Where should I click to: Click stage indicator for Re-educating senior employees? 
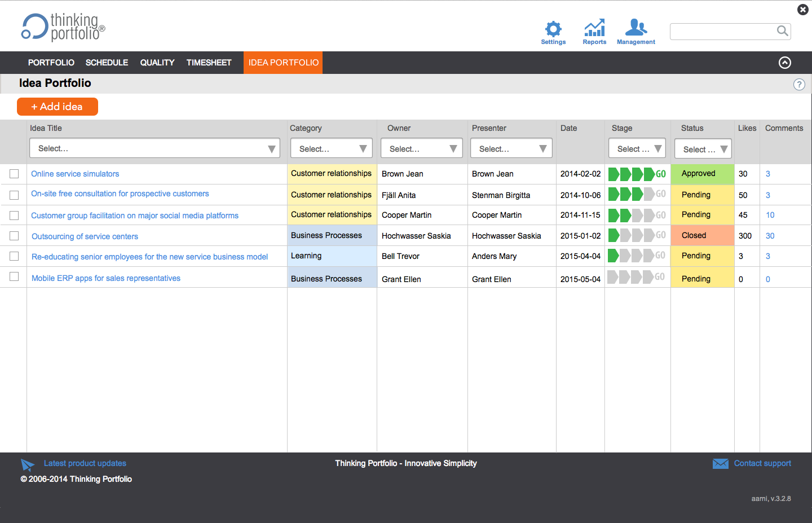pyautogui.click(x=637, y=256)
